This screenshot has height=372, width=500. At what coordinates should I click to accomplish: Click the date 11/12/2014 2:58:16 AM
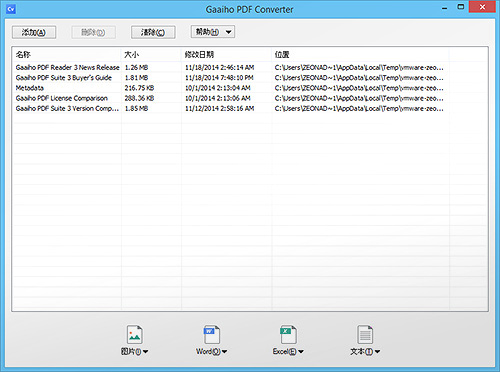tap(220, 109)
